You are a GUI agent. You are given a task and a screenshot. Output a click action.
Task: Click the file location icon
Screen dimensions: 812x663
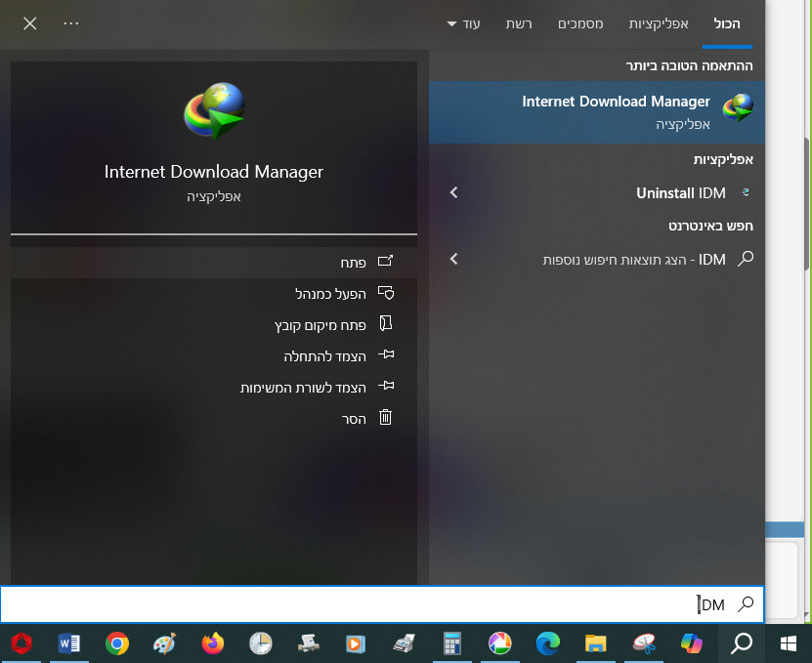pyautogui.click(x=386, y=323)
